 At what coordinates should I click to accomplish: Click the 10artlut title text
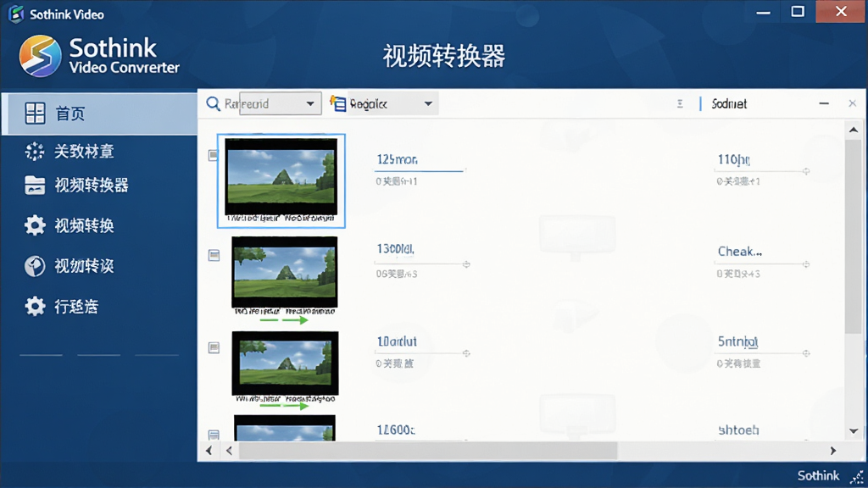(397, 341)
